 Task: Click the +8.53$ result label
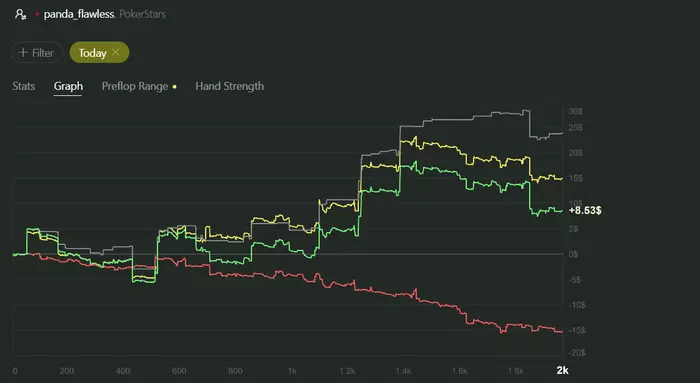point(585,210)
